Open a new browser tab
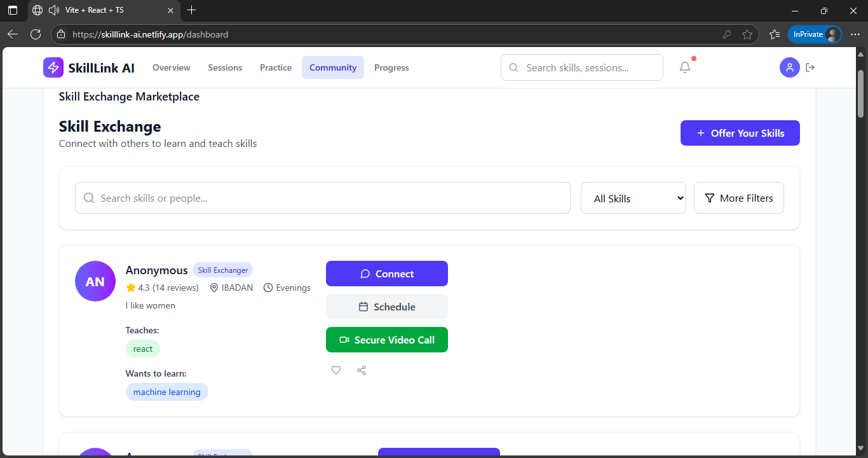The height and width of the screenshot is (458, 868). coord(192,10)
